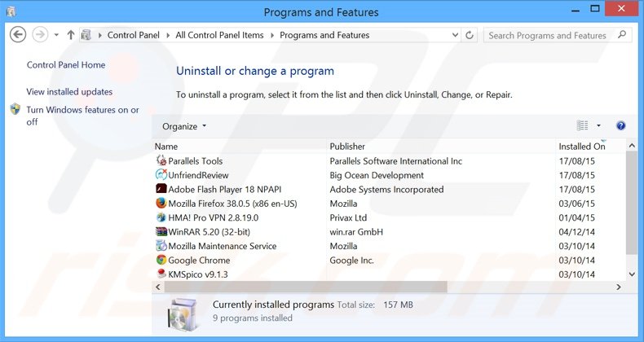Click the HMA! Pro VPN icon
This screenshot has width=644, height=342.
161,217
